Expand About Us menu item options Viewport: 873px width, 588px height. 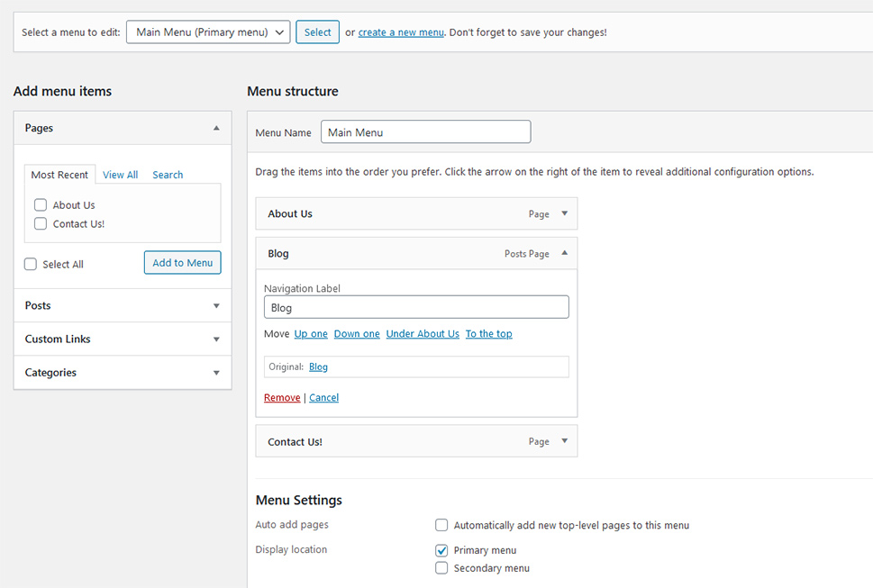point(565,213)
